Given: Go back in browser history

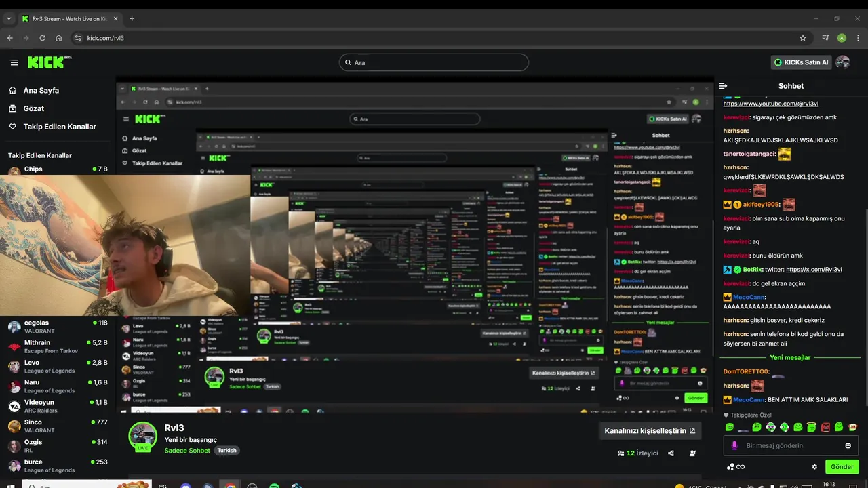Looking at the screenshot, I should (10, 38).
